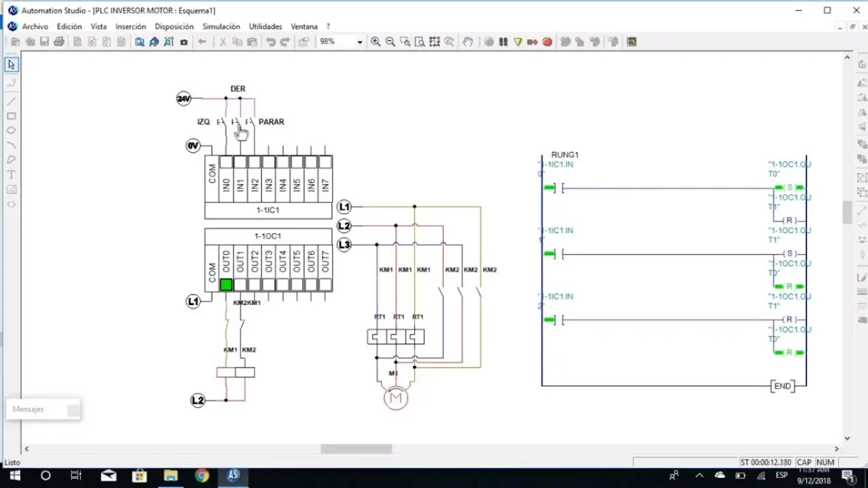Click the zoom out magnifier
This screenshot has width=868, height=488.
[390, 42]
